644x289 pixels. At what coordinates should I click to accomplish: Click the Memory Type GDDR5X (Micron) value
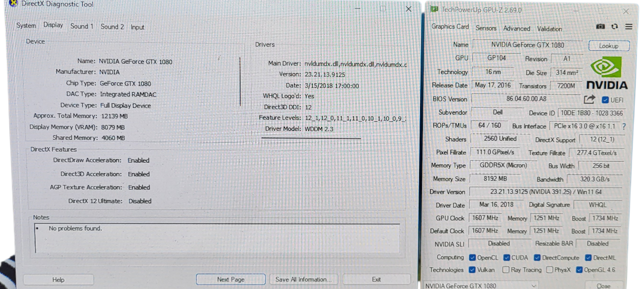point(504,165)
